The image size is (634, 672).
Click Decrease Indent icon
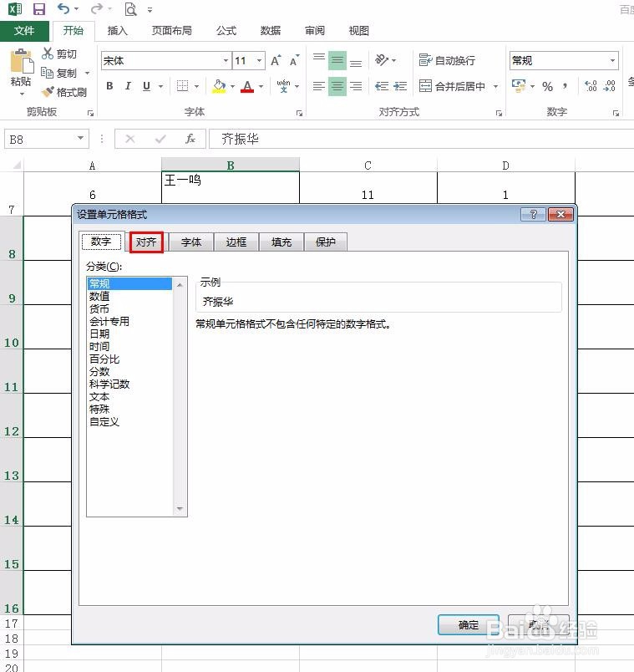pyautogui.click(x=381, y=86)
